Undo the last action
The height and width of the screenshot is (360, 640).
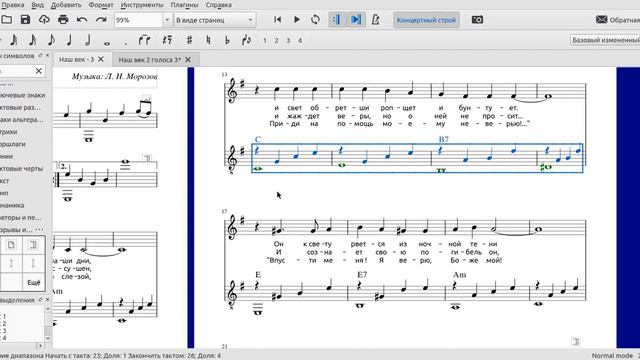[82, 20]
